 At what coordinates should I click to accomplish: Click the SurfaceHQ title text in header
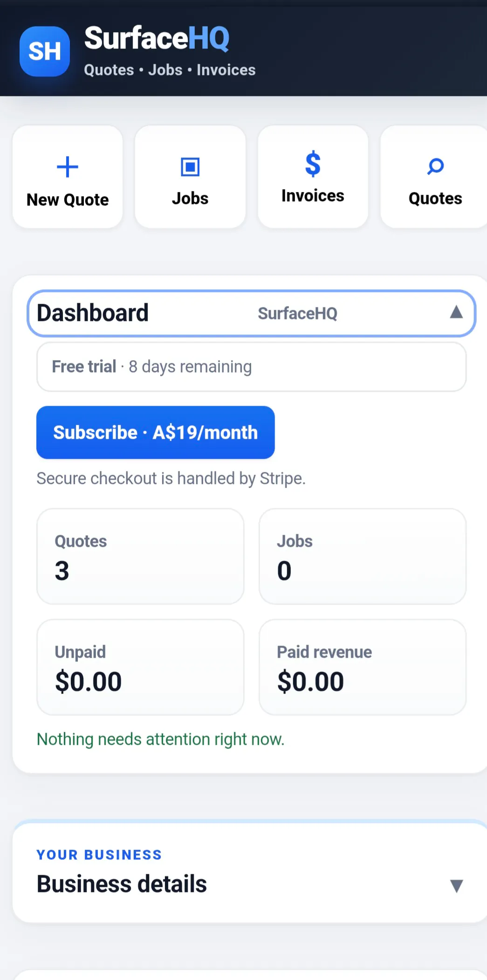tap(157, 38)
